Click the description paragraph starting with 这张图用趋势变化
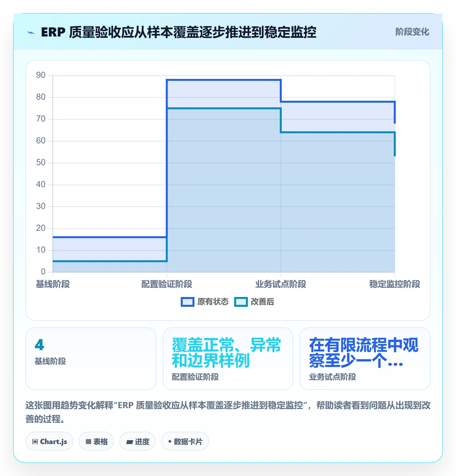 point(228,412)
